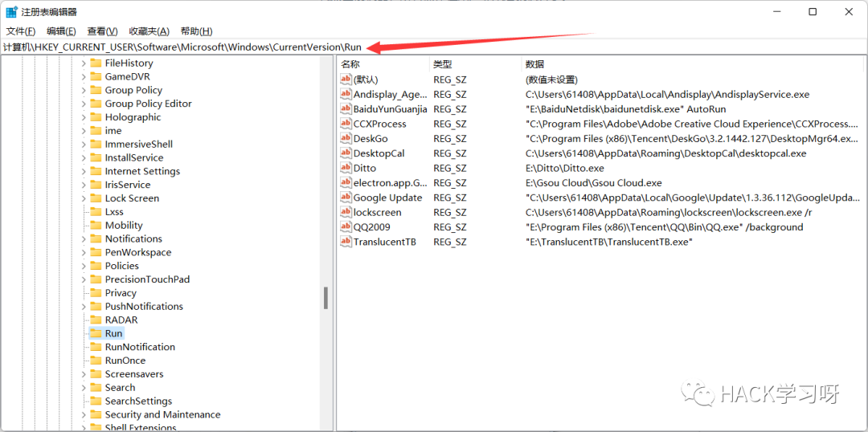This screenshot has width=868, height=432.
Task: Expand the Security and Maintenance key
Action: [84, 415]
